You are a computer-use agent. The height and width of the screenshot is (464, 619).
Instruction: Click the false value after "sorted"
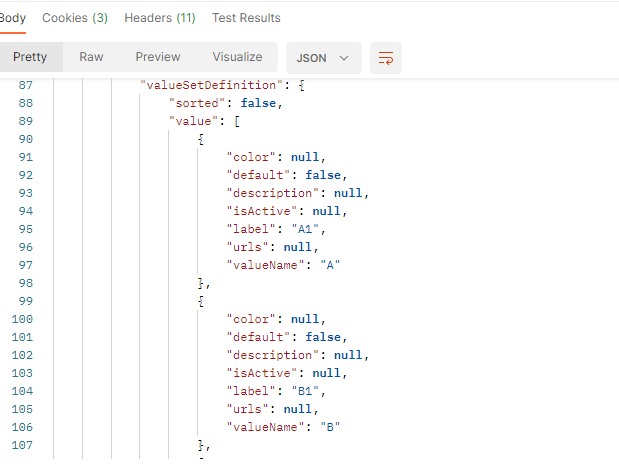(x=259, y=103)
